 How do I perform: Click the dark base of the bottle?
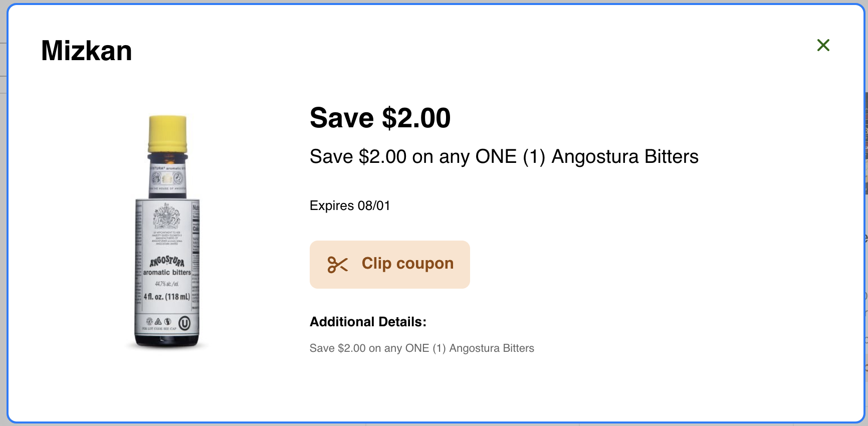(167, 341)
